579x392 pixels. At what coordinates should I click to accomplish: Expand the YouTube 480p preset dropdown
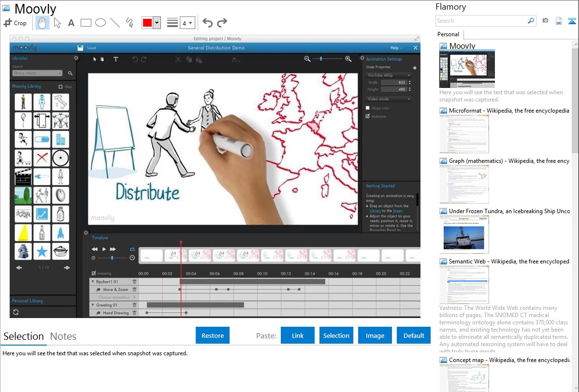388,75
